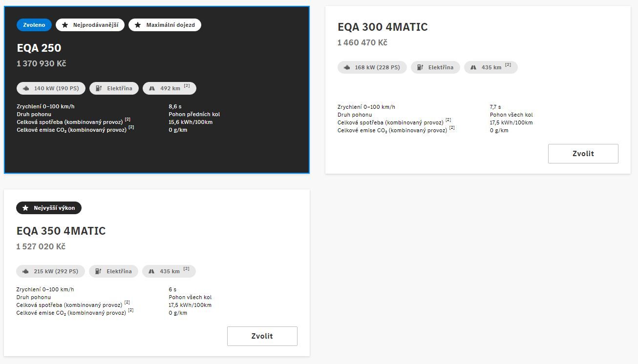Click 0 g/km emissions in EQA 300 4MATIC card
638x364 pixels.
click(499, 130)
